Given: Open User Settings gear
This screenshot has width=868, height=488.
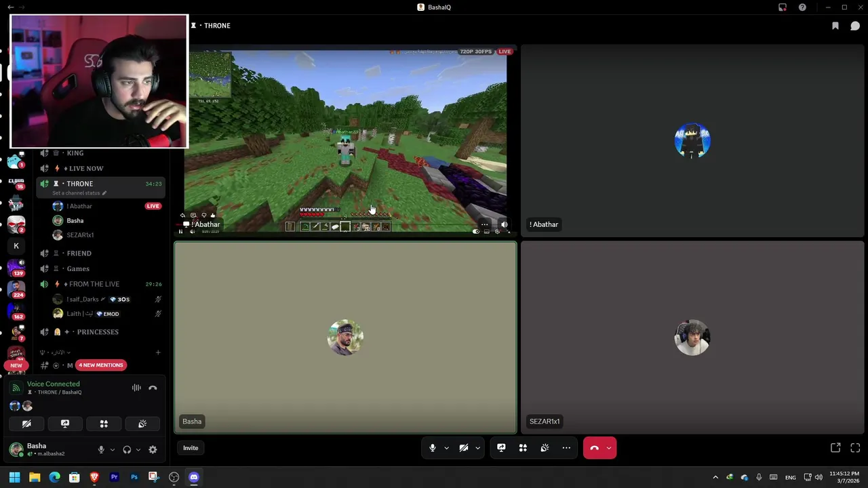Looking at the screenshot, I should [153, 449].
